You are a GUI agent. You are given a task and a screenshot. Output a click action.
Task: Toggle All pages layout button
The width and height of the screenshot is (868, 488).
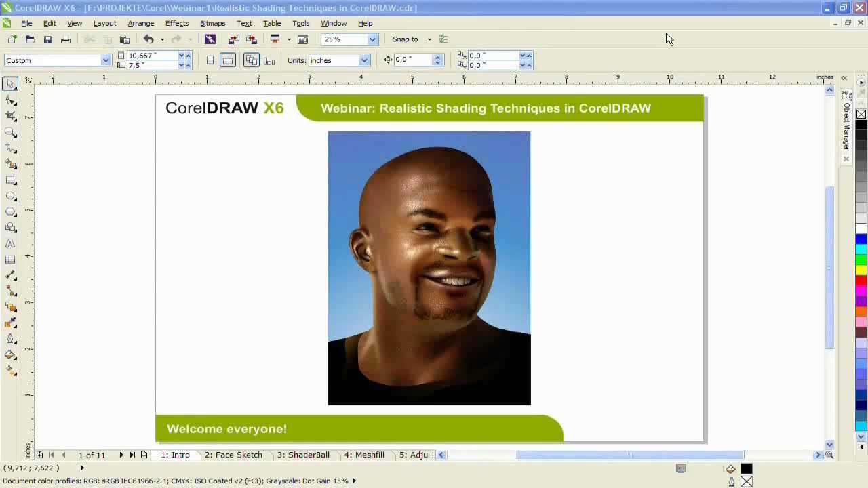pos(252,60)
